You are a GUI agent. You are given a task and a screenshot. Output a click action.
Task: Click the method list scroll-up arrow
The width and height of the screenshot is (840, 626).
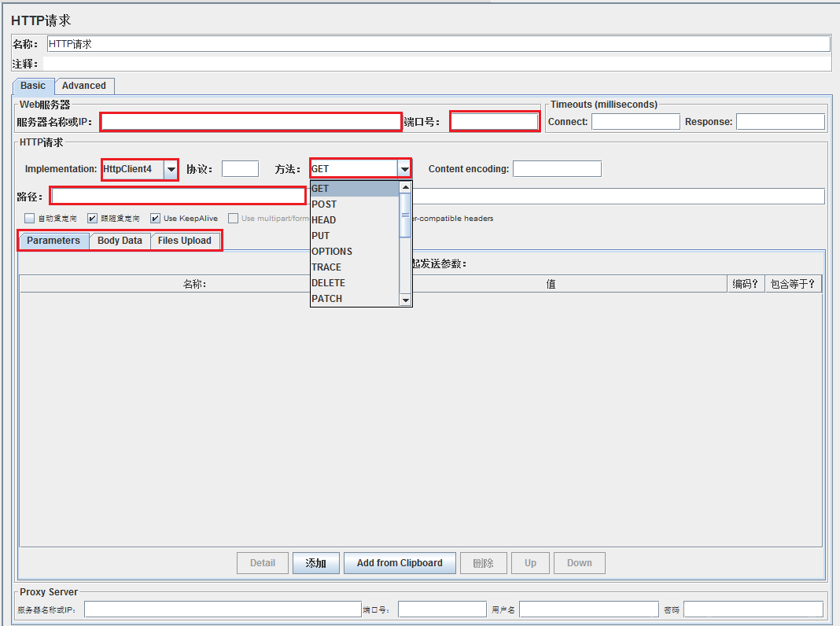406,187
